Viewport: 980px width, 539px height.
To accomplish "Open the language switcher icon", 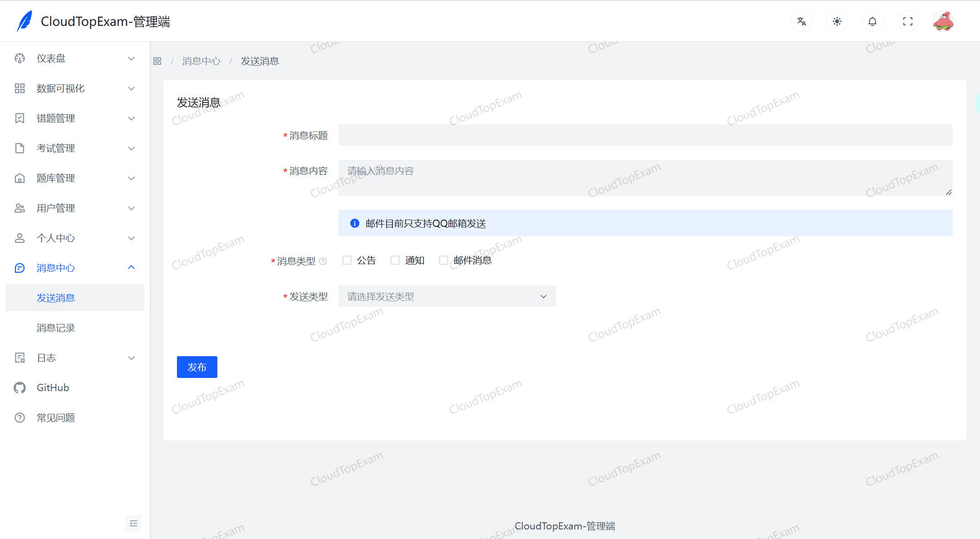I will (x=801, y=21).
